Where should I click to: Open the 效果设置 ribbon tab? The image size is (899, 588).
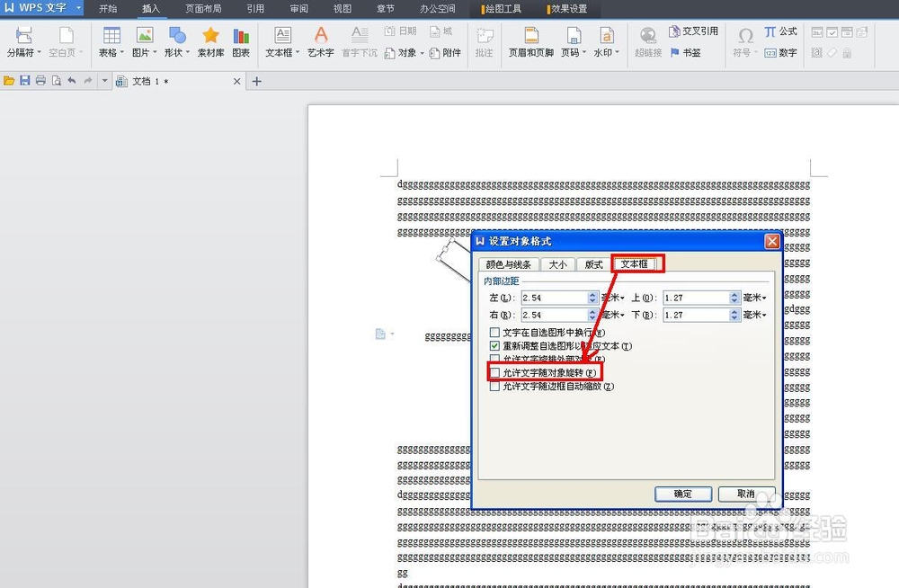[567, 9]
